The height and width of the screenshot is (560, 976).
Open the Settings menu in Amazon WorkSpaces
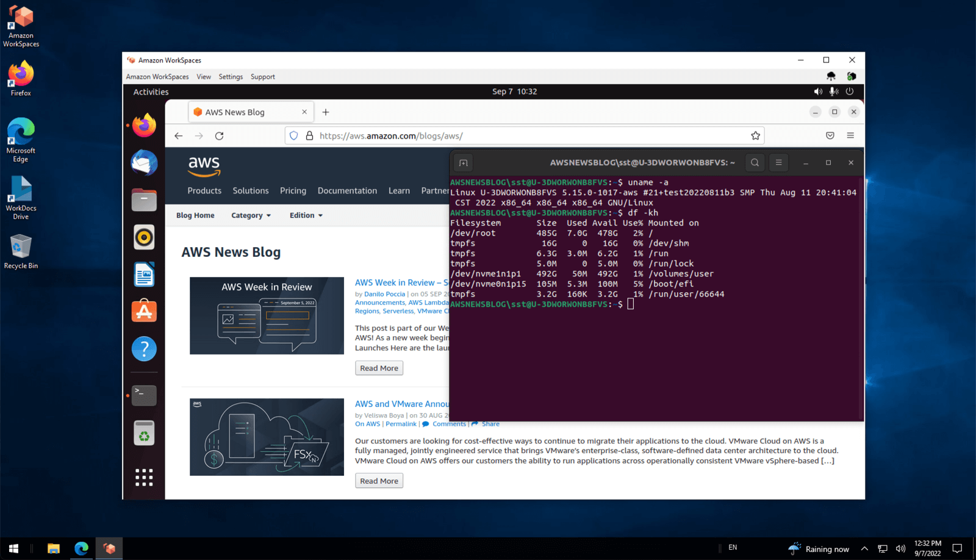(x=231, y=76)
